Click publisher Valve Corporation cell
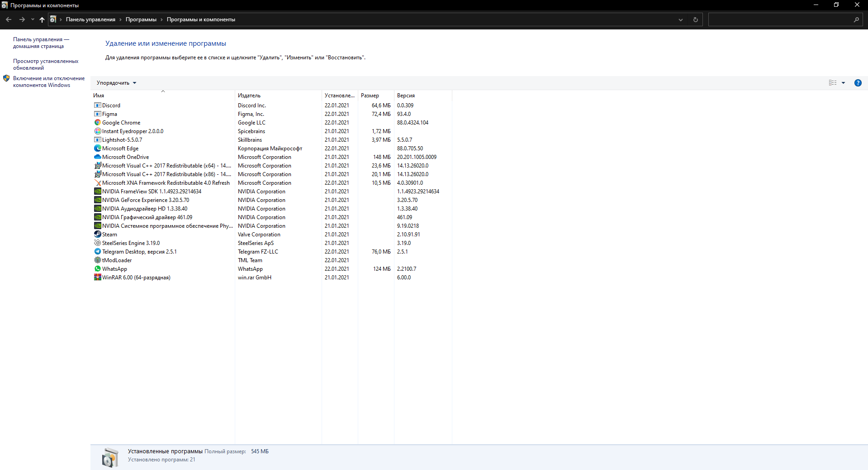Viewport: 868px width, 470px height. 259,235
